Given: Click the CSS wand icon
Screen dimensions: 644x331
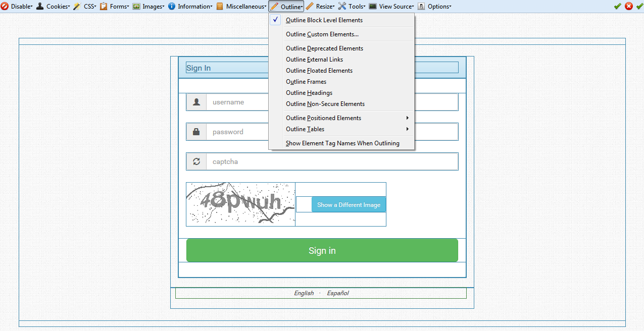Looking at the screenshot, I should point(77,7).
